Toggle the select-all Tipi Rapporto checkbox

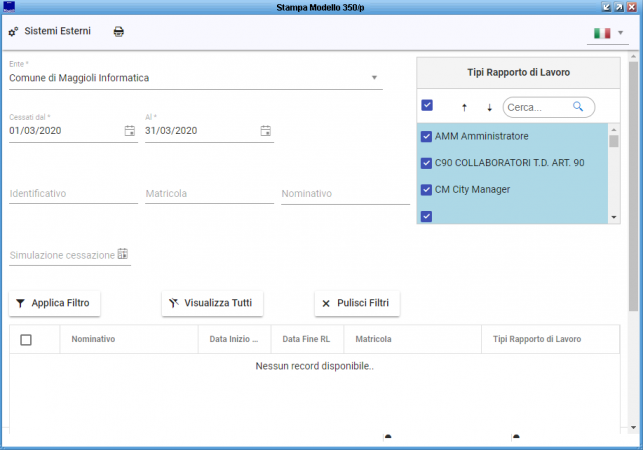pyautogui.click(x=428, y=106)
